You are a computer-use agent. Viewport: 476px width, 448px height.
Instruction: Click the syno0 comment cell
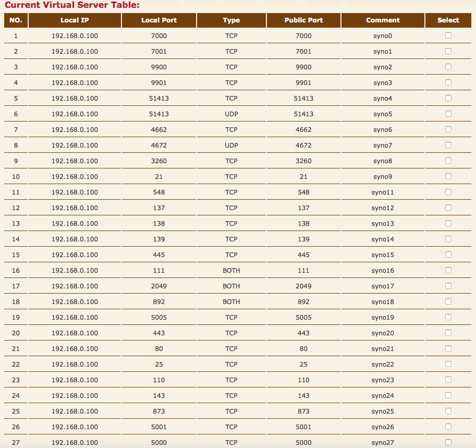coord(383,36)
